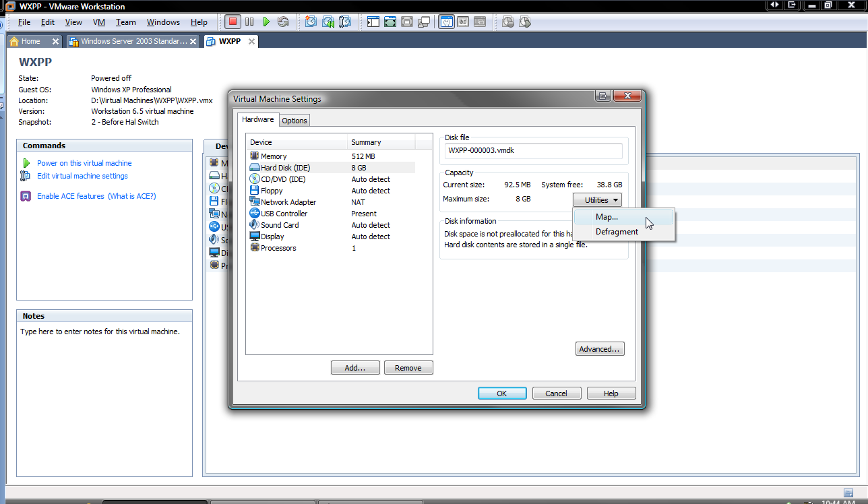Click the Reset toolbar icon
Viewport: 868px width, 504px height.
point(283,22)
